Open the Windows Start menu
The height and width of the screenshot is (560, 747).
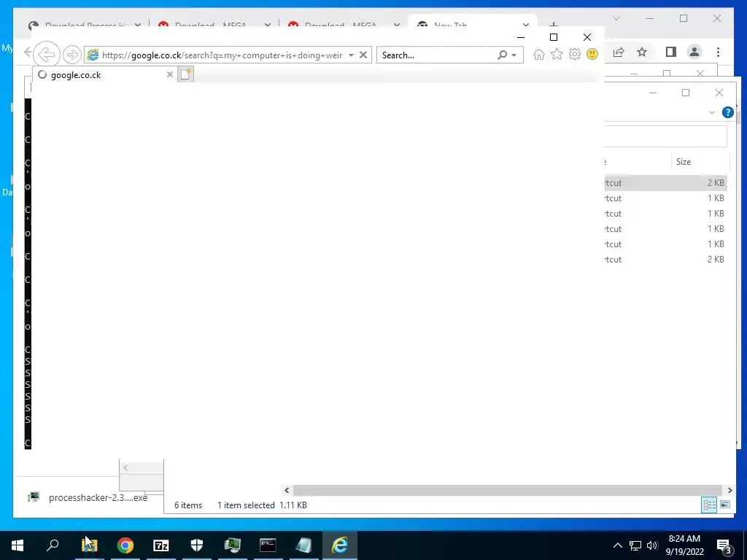coord(18,545)
